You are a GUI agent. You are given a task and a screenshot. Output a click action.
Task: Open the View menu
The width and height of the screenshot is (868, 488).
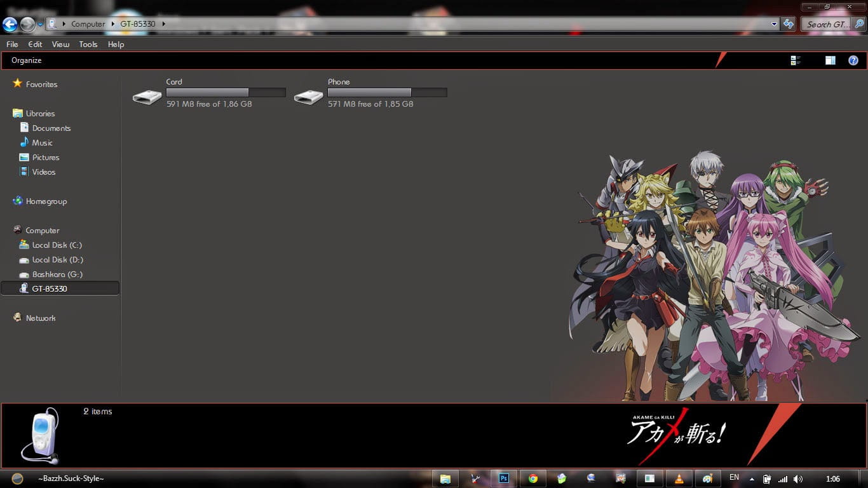(60, 44)
